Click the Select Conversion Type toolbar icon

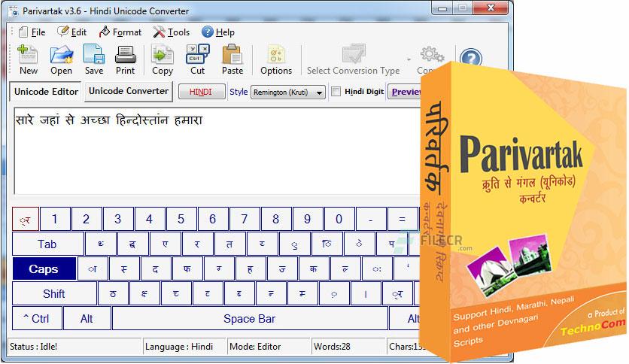point(354,59)
